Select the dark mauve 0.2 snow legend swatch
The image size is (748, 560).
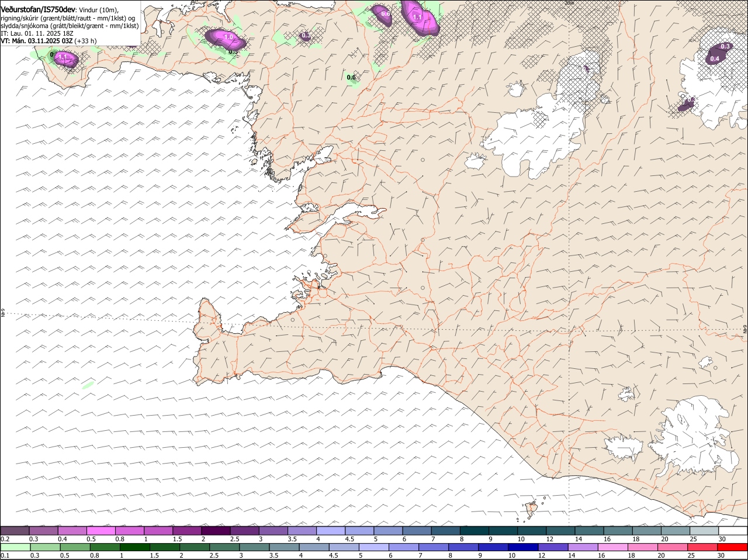[x=15, y=531]
